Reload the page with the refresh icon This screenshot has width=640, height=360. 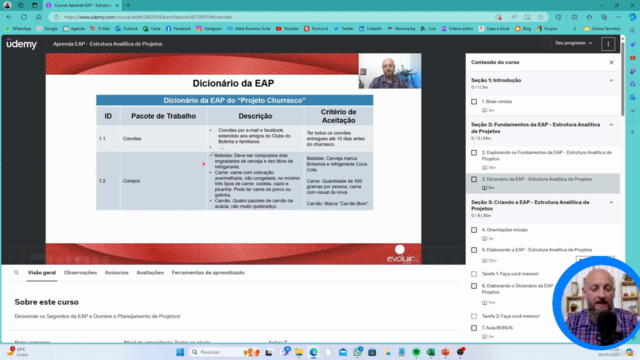(x=24, y=17)
